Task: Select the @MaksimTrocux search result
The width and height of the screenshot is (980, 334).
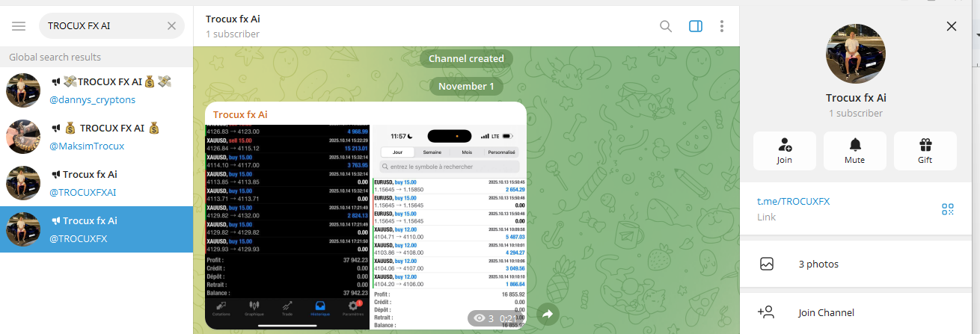Action: point(97,137)
